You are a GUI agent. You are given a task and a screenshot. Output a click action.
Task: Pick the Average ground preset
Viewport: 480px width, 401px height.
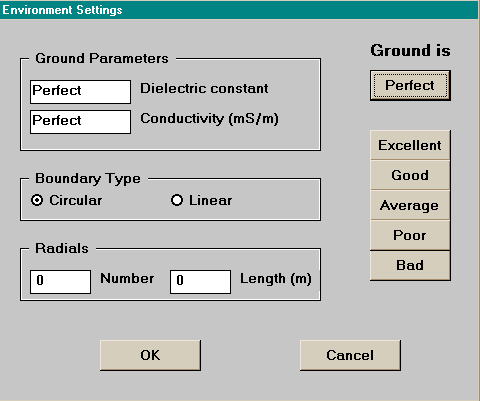(410, 205)
